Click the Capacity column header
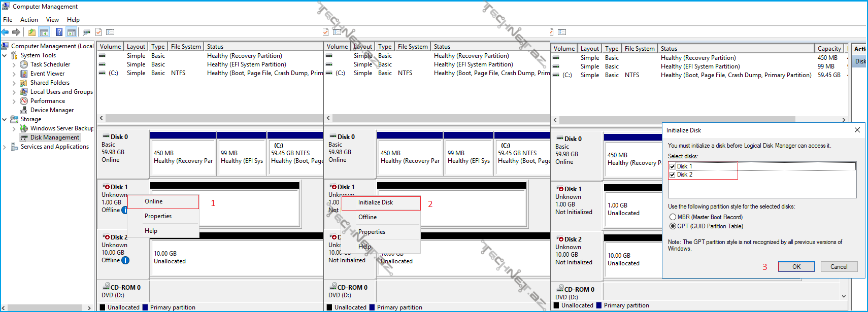The height and width of the screenshot is (312, 868). tap(829, 49)
